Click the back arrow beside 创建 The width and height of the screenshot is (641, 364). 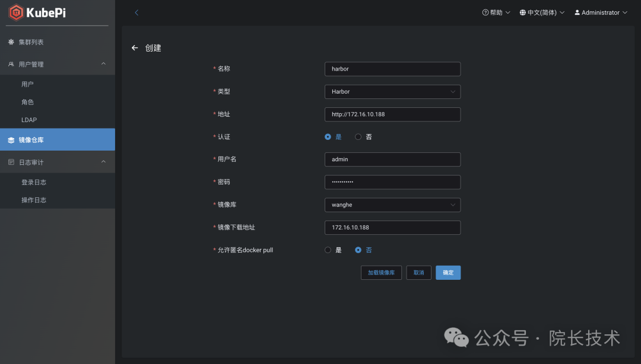point(135,48)
